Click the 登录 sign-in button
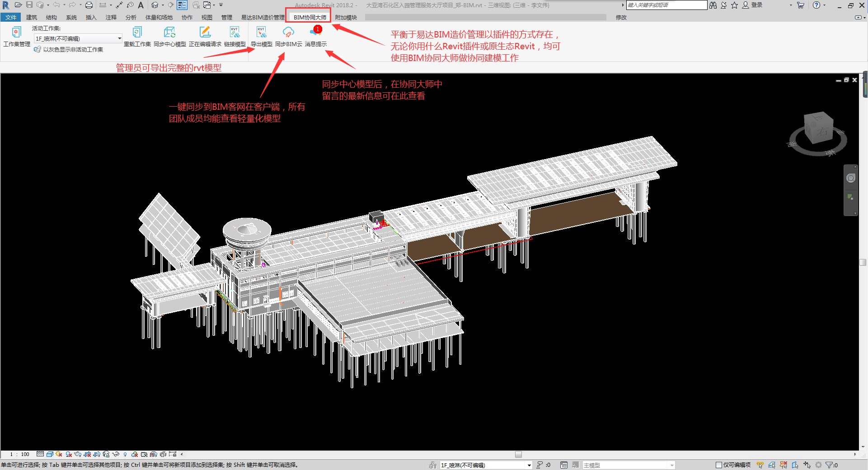Image resolution: width=868 pixels, height=470 pixels. [x=752, y=5]
